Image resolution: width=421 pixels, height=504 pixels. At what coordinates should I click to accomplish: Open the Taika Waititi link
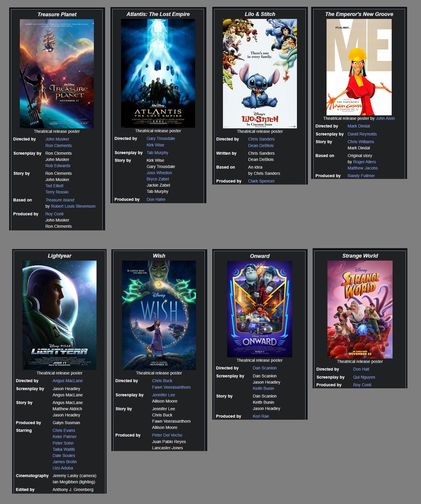64,449
